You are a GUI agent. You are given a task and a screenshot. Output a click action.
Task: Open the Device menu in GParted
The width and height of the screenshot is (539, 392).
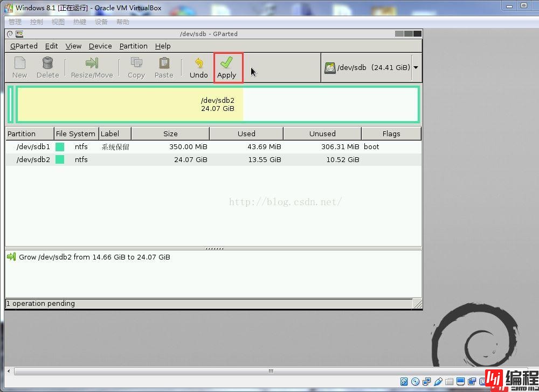tap(100, 46)
